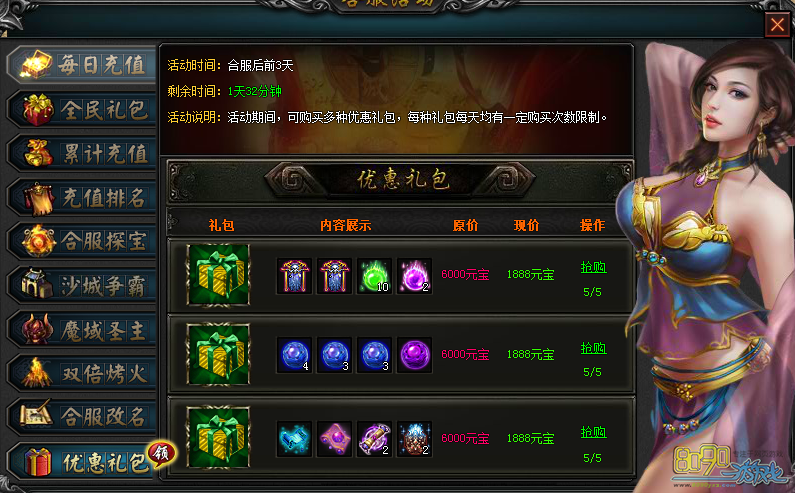Click 抢购 link for the first gift pack
The width and height of the screenshot is (795, 493).
pyautogui.click(x=593, y=267)
